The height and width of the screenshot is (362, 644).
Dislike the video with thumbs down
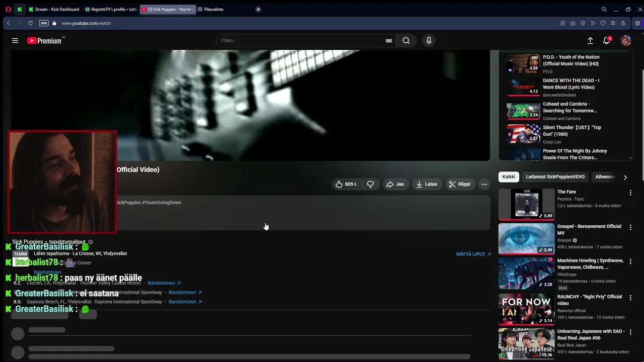tap(371, 184)
